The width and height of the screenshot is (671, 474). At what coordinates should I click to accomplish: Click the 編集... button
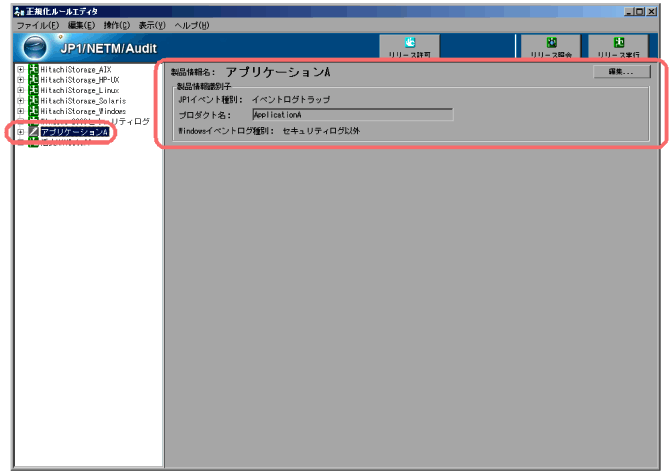point(621,71)
